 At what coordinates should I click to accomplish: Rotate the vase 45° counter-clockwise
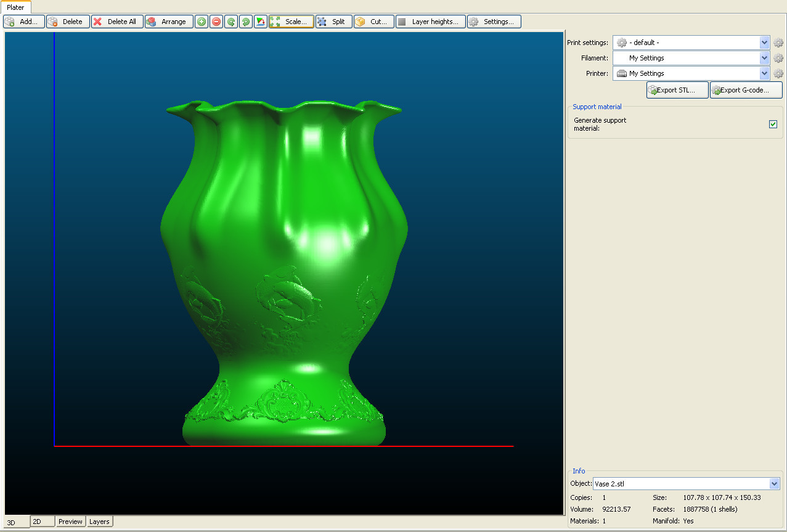click(231, 22)
